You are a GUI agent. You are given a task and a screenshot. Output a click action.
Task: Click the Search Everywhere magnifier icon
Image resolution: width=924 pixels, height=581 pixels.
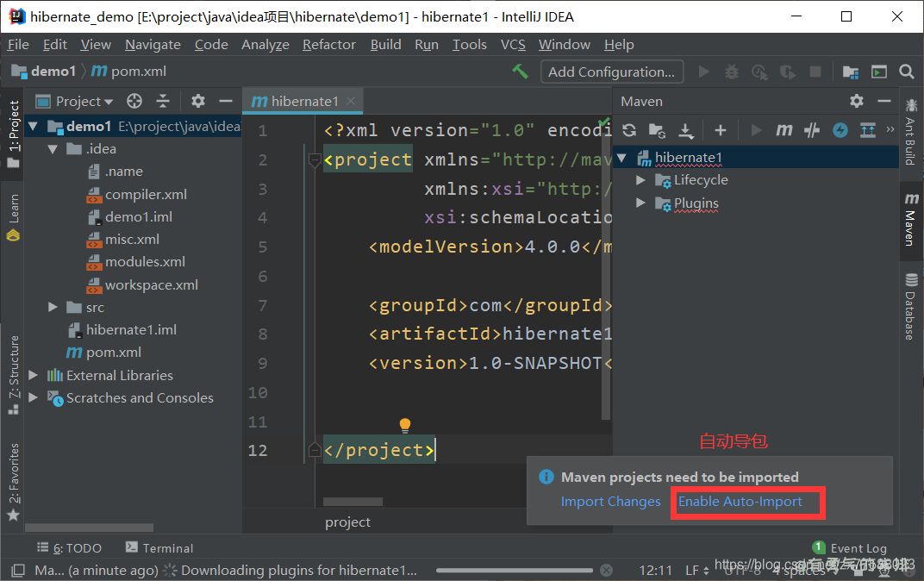click(x=906, y=72)
